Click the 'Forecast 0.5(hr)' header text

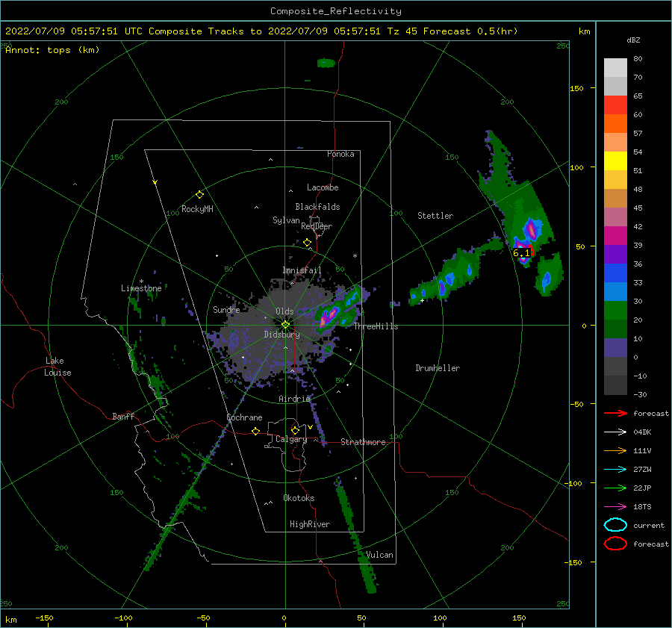470,31
